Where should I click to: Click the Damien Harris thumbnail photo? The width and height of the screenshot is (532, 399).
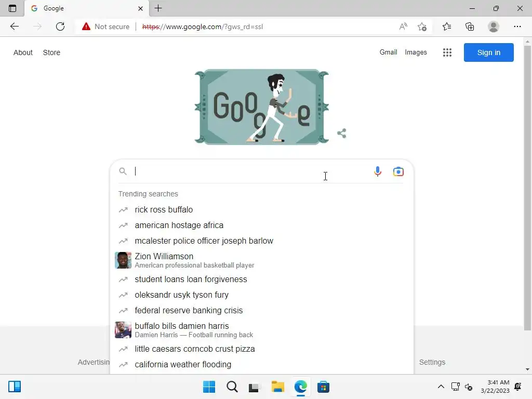point(123,330)
